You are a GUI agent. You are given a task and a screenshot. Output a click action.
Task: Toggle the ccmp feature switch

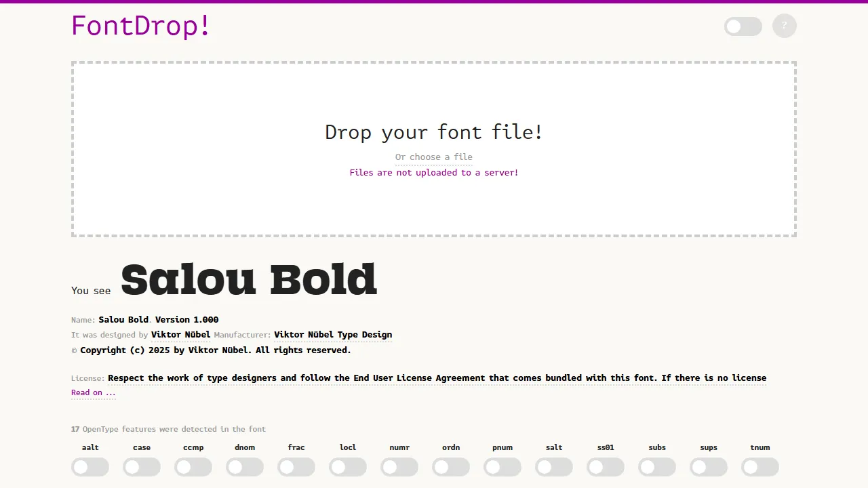coord(193,467)
